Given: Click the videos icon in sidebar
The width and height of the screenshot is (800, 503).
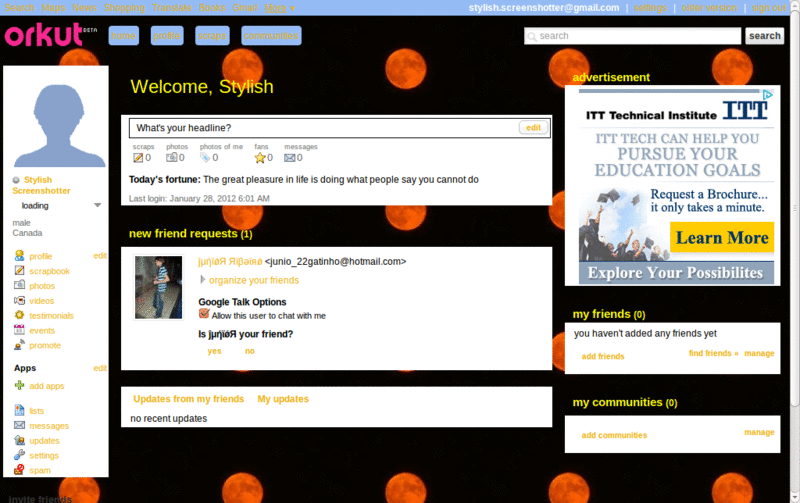Looking at the screenshot, I should pyautogui.click(x=19, y=300).
